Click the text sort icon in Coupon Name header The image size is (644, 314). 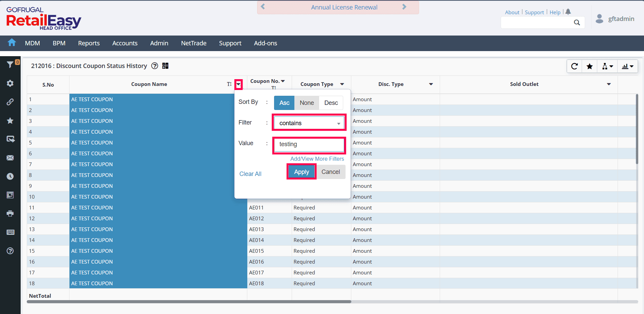(229, 84)
